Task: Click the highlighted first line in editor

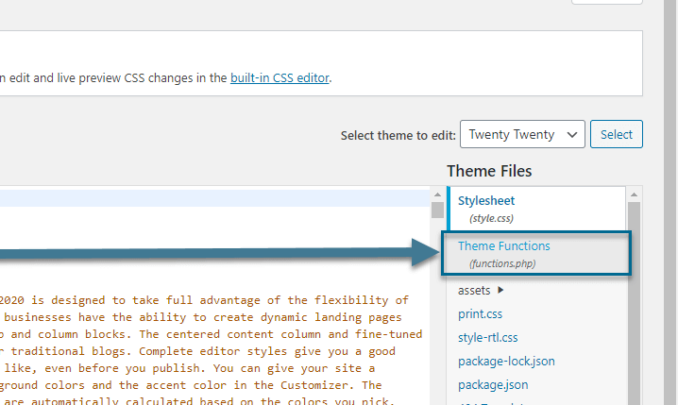Action: [200, 198]
